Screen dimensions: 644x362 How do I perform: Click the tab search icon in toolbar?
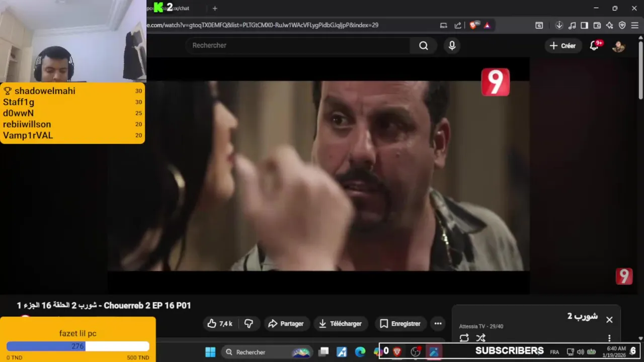click(x=539, y=25)
